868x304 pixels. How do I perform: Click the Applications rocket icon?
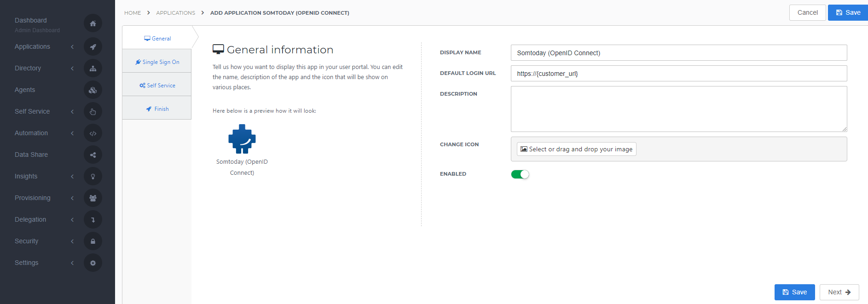(93, 46)
